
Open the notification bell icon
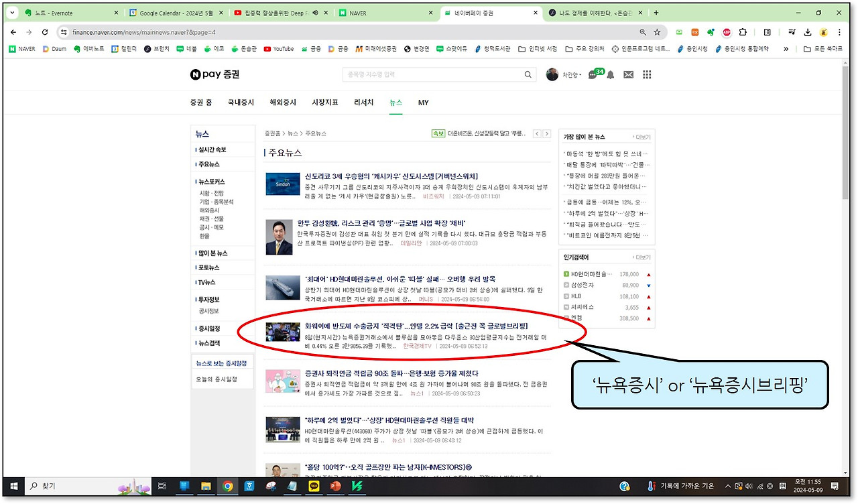(610, 74)
